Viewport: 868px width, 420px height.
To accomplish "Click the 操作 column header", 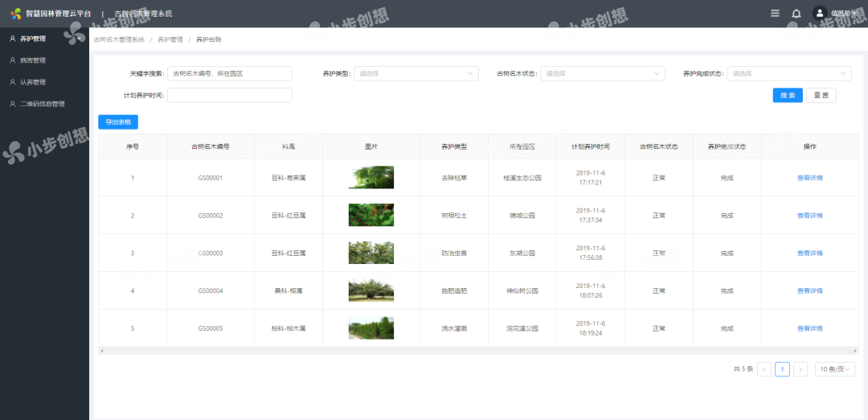I will coord(810,146).
